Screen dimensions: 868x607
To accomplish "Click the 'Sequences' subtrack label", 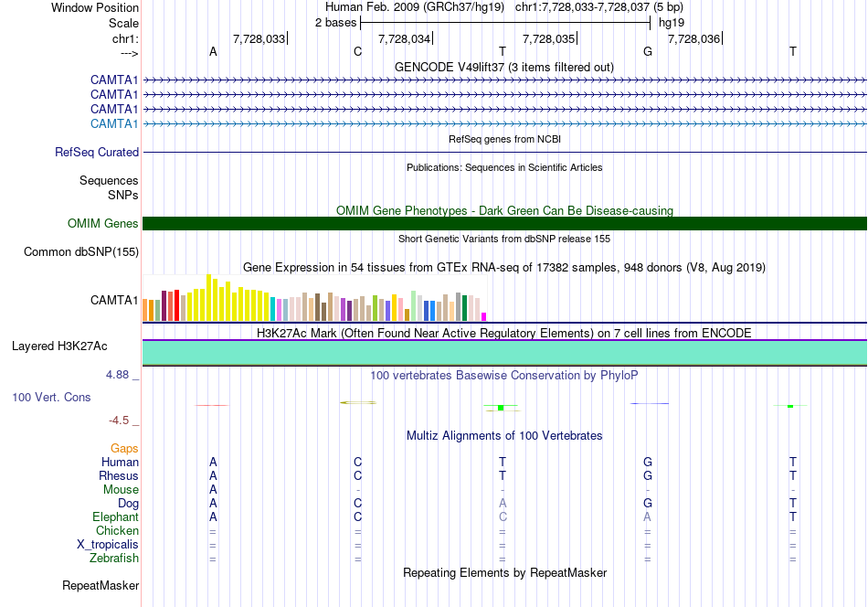I will pyautogui.click(x=109, y=181).
